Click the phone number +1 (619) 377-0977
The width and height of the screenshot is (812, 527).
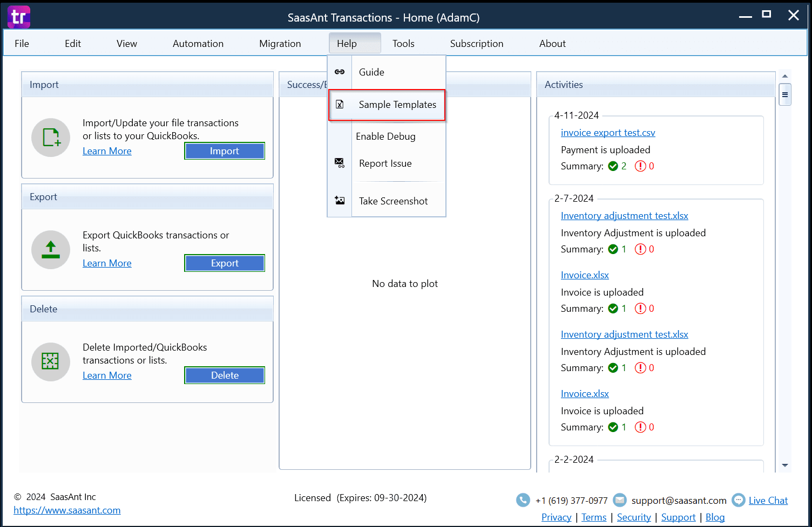(x=572, y=501)
